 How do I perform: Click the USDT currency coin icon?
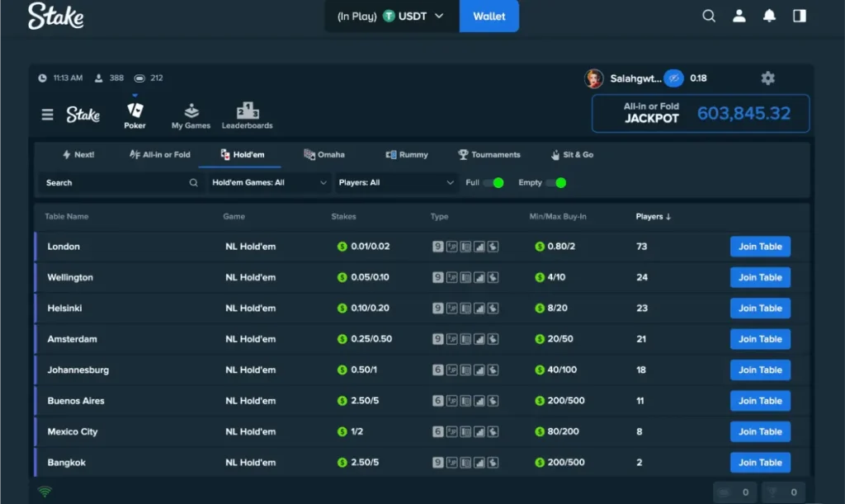pos(389,16)
